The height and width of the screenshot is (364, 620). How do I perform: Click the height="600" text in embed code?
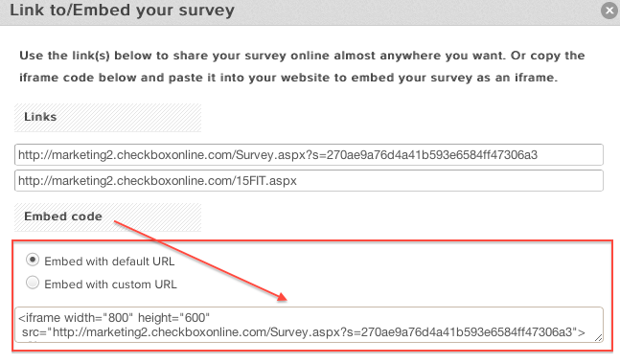[x=174, y=317]
